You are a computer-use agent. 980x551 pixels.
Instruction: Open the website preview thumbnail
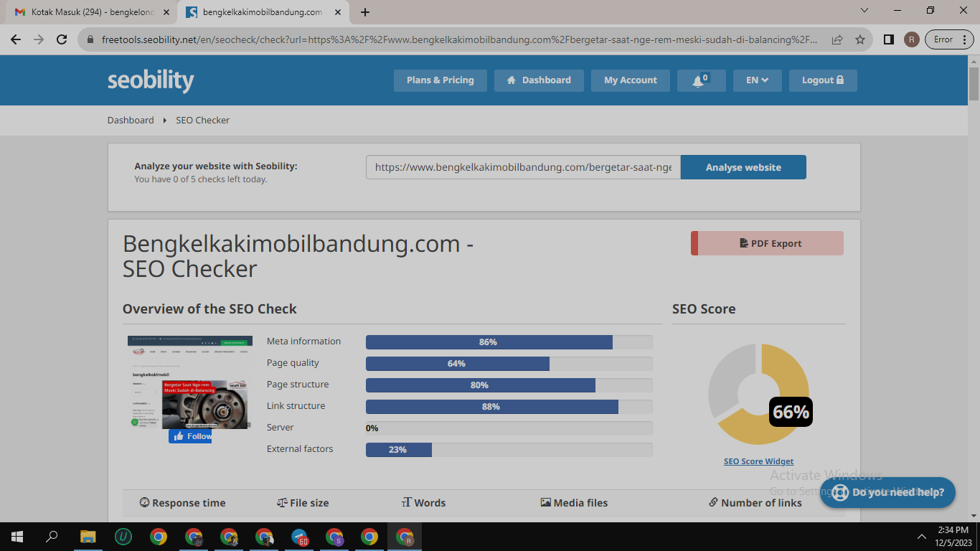pos(190,383)
